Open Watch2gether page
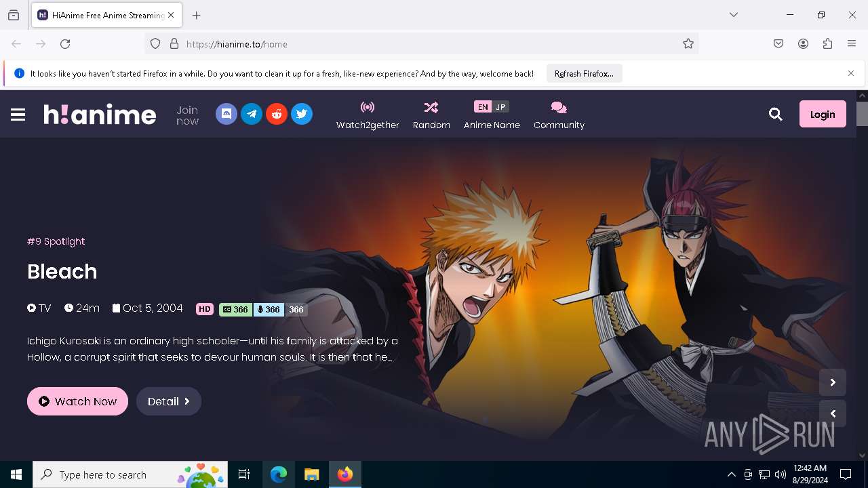868x488 pixels. pyautogui.click(x=368, y=115)
